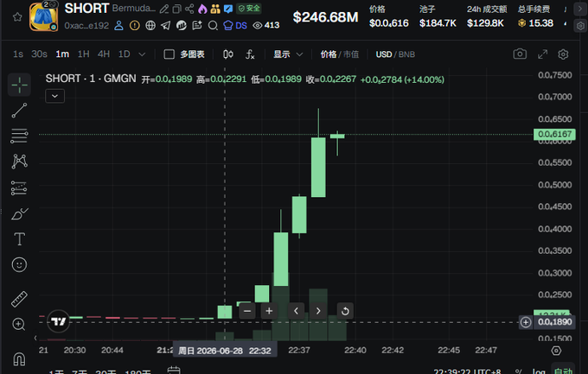
Task: Select the zoom-in magnifier tool
Action: (19, 325)
